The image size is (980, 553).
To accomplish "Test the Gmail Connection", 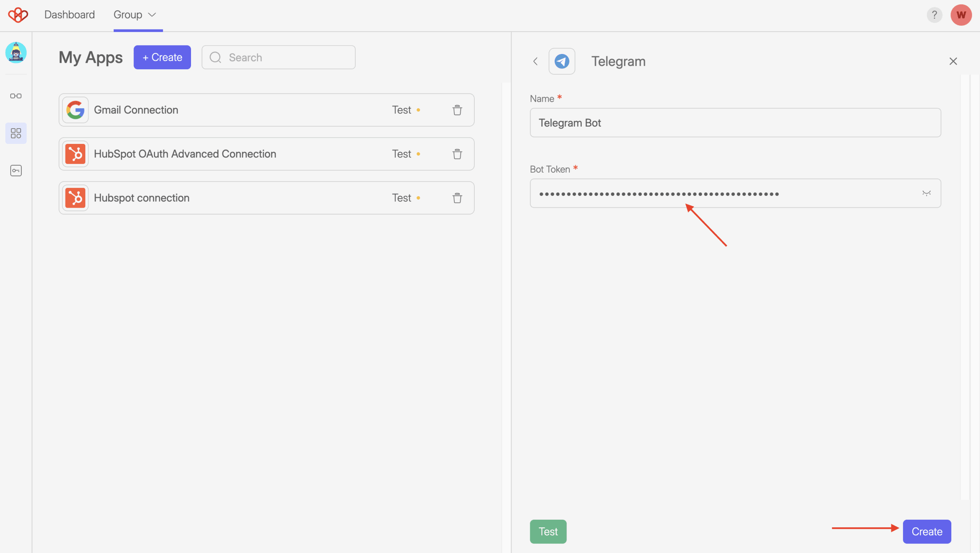I will click(x=402, y=110).
